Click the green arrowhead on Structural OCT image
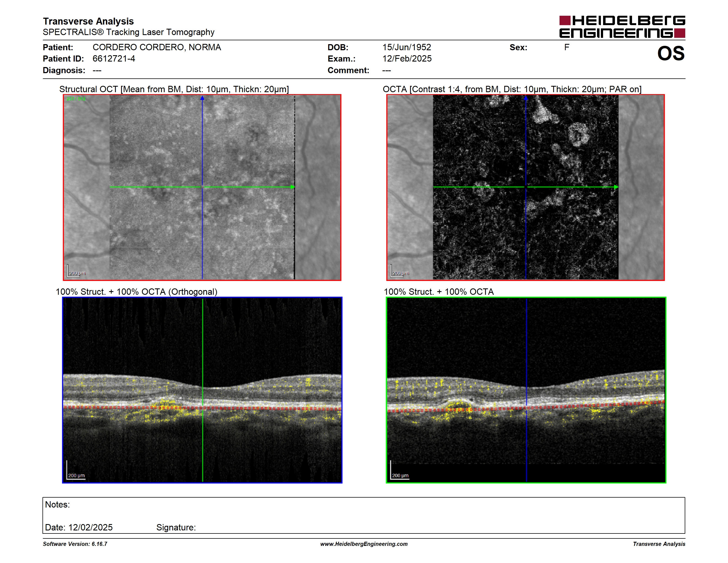This screenshot has height=563, width=728. 293,187
